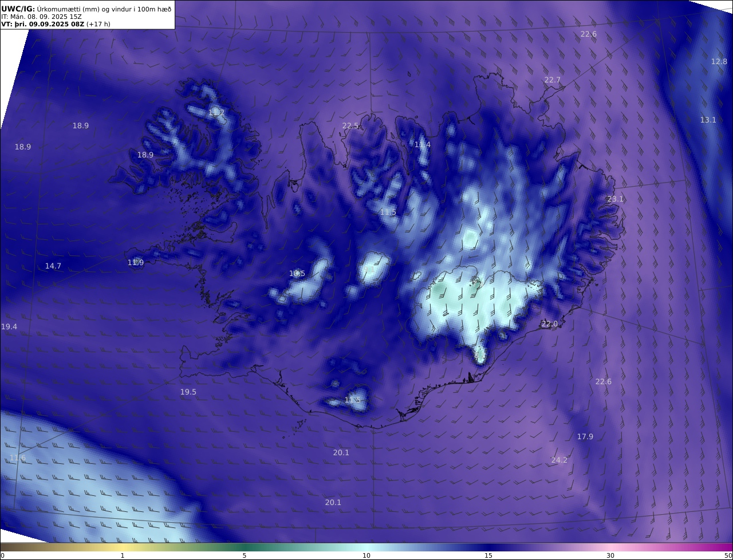
Task: Pick the 14.7 value label
Action: click(x=53, y=266)
